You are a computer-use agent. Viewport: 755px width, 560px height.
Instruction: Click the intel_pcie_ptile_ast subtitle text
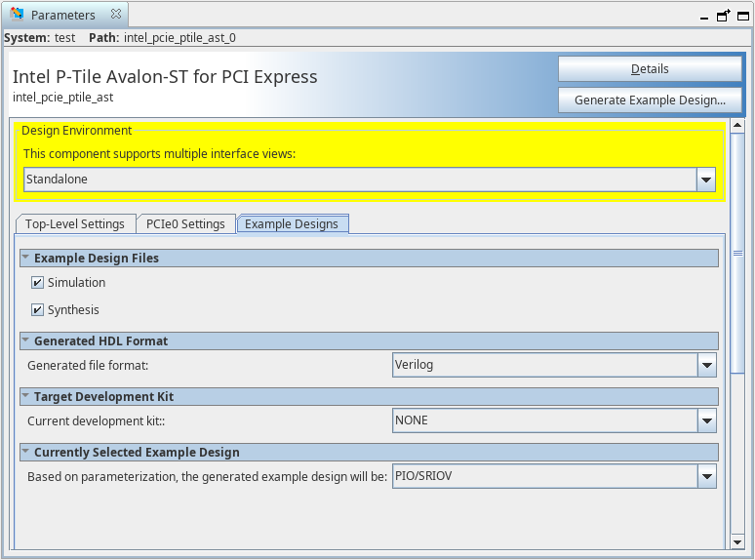coord(63,98)
